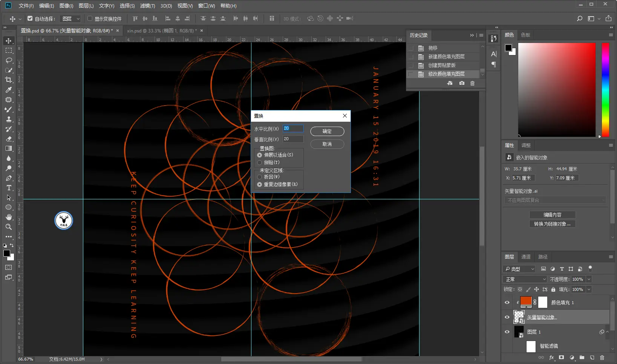Select the Hand tool
Viewport: 617px width, 364px height.
9,217
